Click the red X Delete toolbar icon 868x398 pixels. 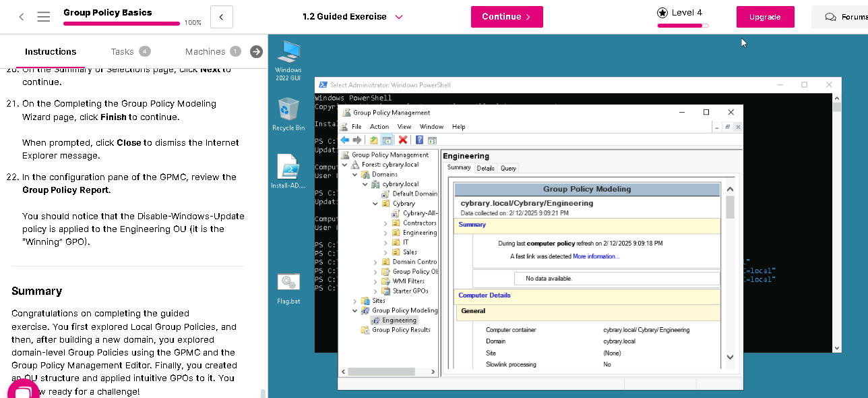[x=403, y=140]
